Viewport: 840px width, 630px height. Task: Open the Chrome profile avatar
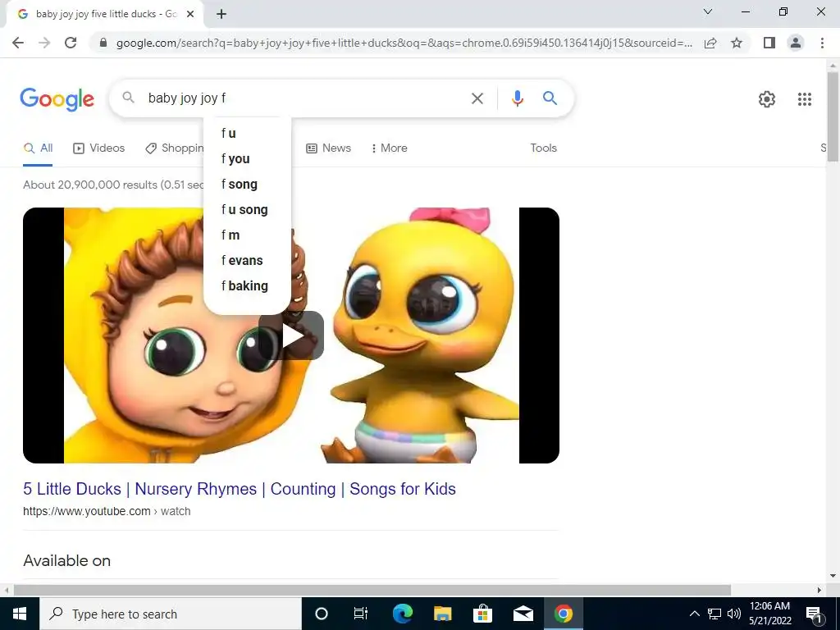[796, 43]
